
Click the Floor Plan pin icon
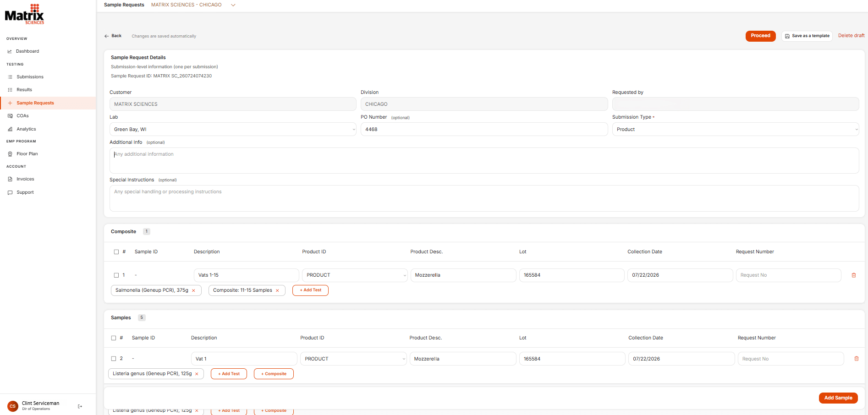tap(10, 154)
